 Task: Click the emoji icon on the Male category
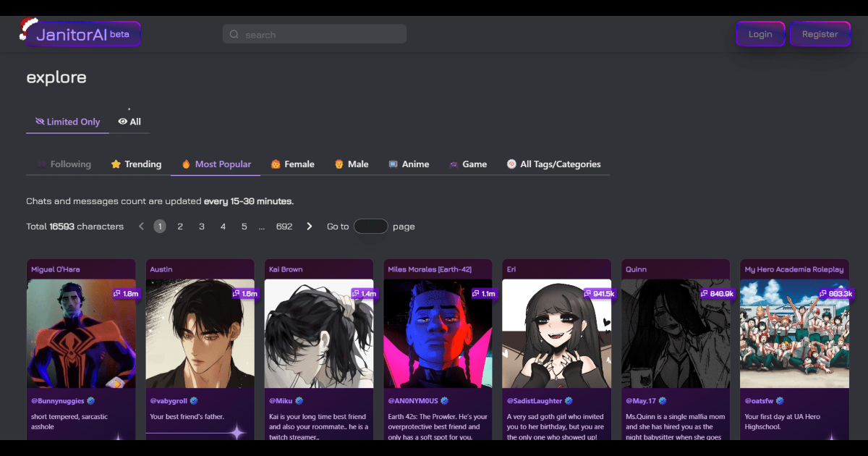[x=339, y=164]
